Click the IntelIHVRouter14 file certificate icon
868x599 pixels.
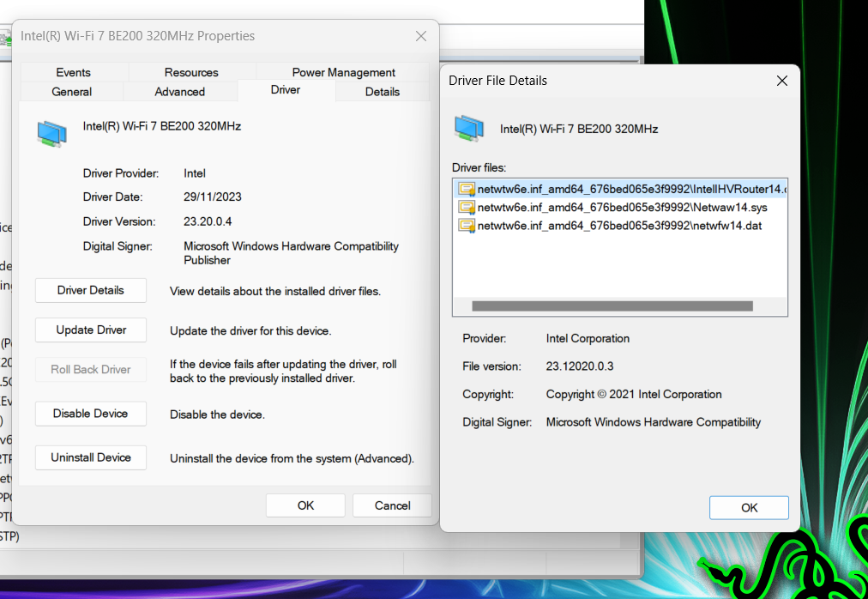467,189
